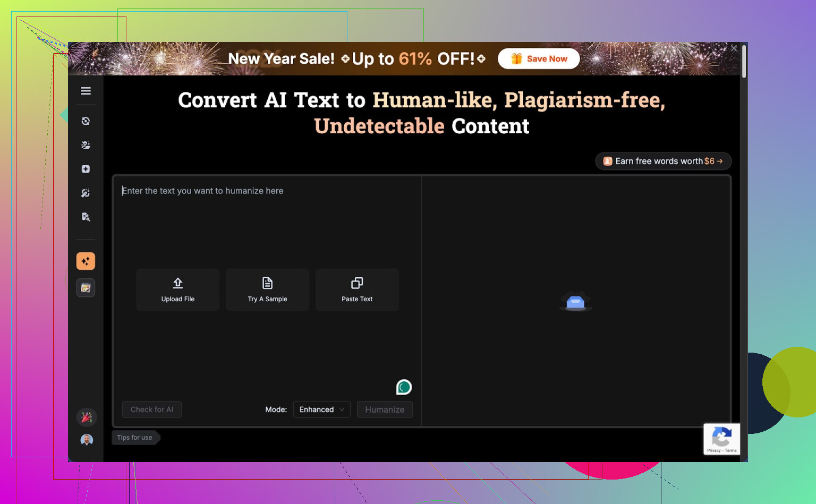Click the Upload File button

(178, 289)
